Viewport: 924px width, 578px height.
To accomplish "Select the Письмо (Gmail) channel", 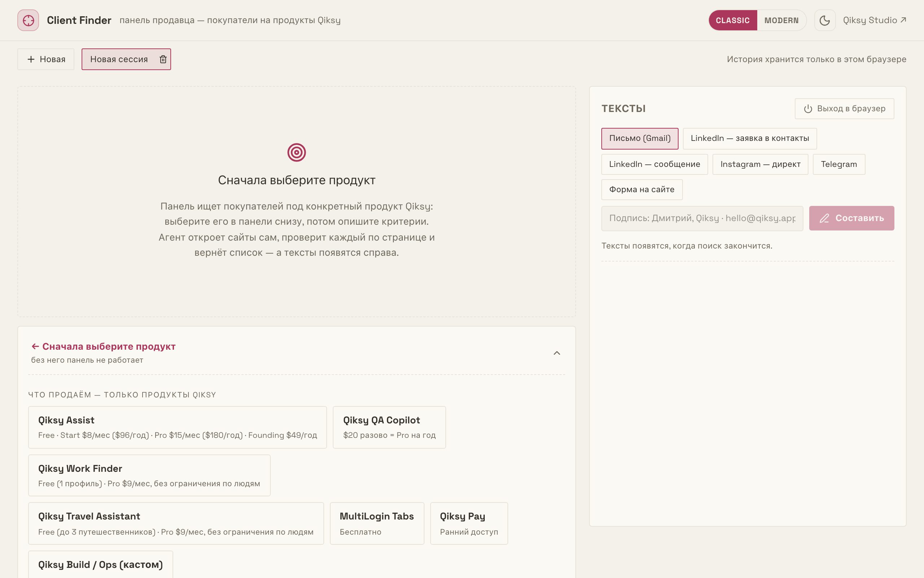I will [640, 138].
